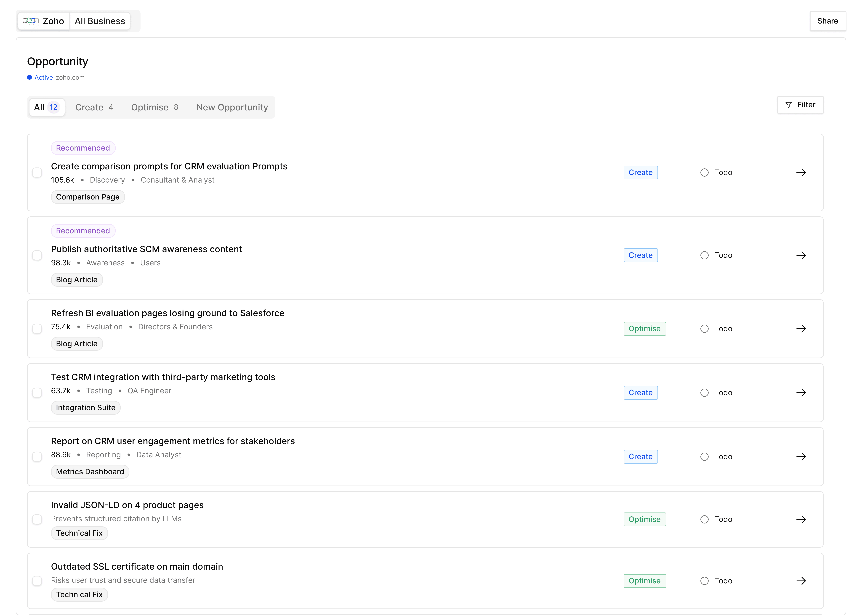The image size is (862, 616).
Task: Open 'Invalid JSON-LD on 4 product pages'
Action: (128, 505)
